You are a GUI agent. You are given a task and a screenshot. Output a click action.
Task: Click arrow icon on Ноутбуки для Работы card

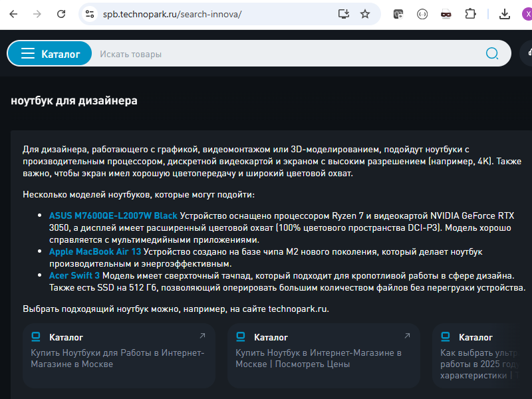tap(203, 336)
